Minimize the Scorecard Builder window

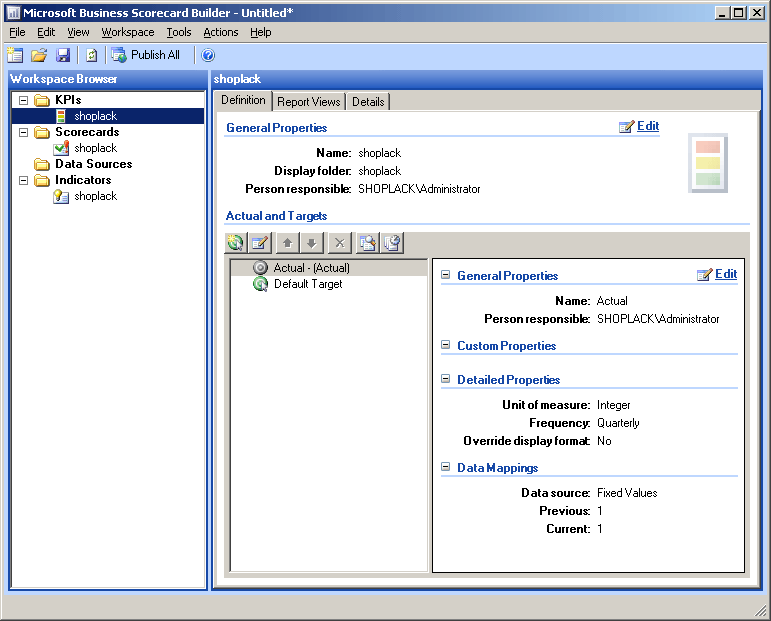(721, 13)
